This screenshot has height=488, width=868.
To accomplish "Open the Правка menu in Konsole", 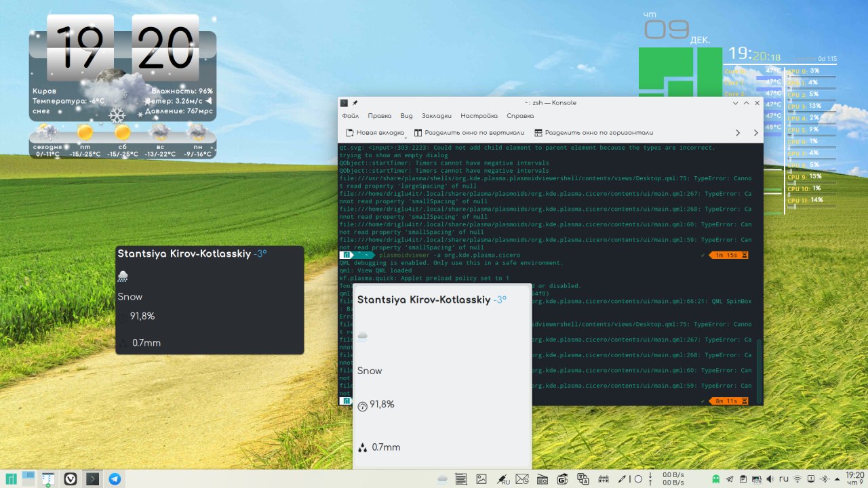I will 380,116.
